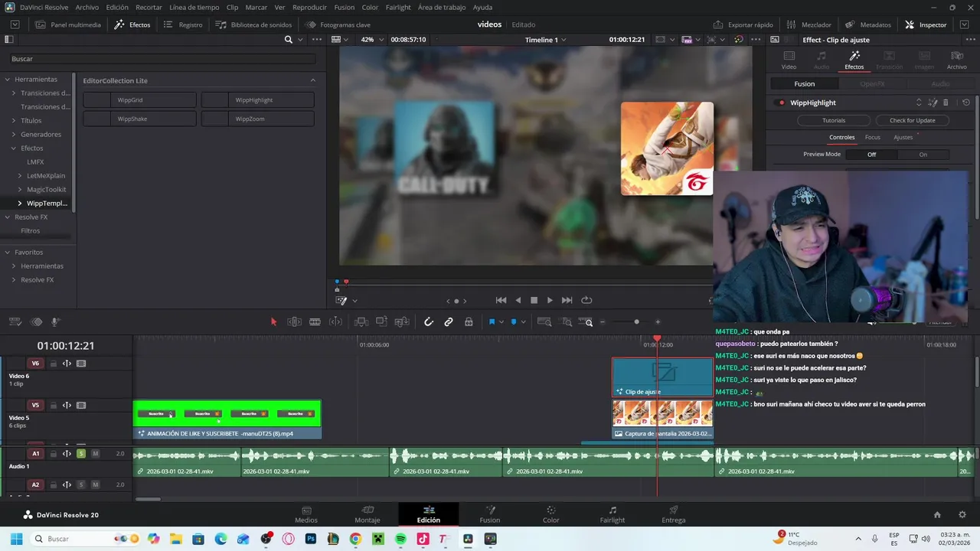Choose the WippShake effect
This screenshot has height=551, width=980.
pyautogui.click(x=139, y=119)
